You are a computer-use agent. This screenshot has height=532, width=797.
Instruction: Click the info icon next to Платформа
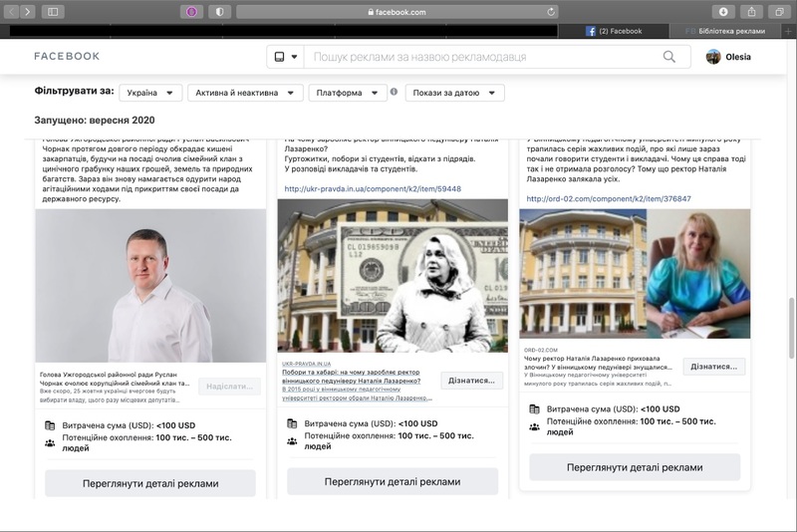pos(394,92)
